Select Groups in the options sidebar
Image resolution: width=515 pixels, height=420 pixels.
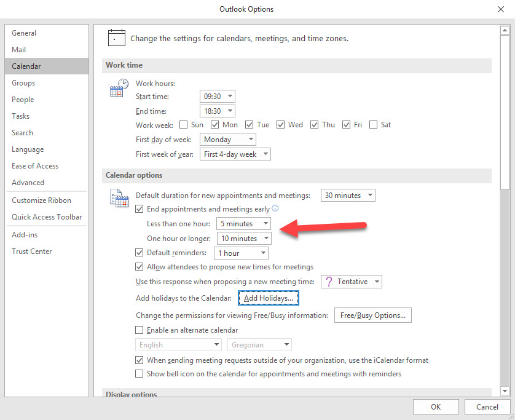coord(47,83)
